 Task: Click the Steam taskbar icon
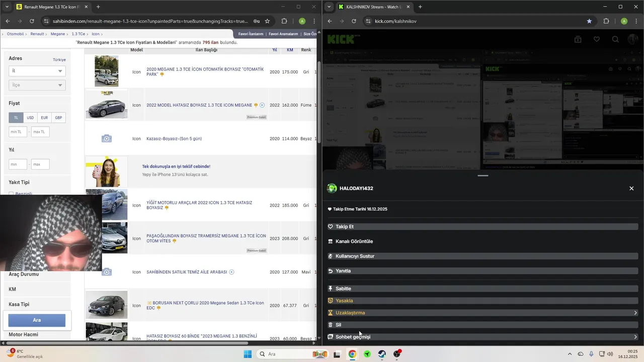pos(382,354)
